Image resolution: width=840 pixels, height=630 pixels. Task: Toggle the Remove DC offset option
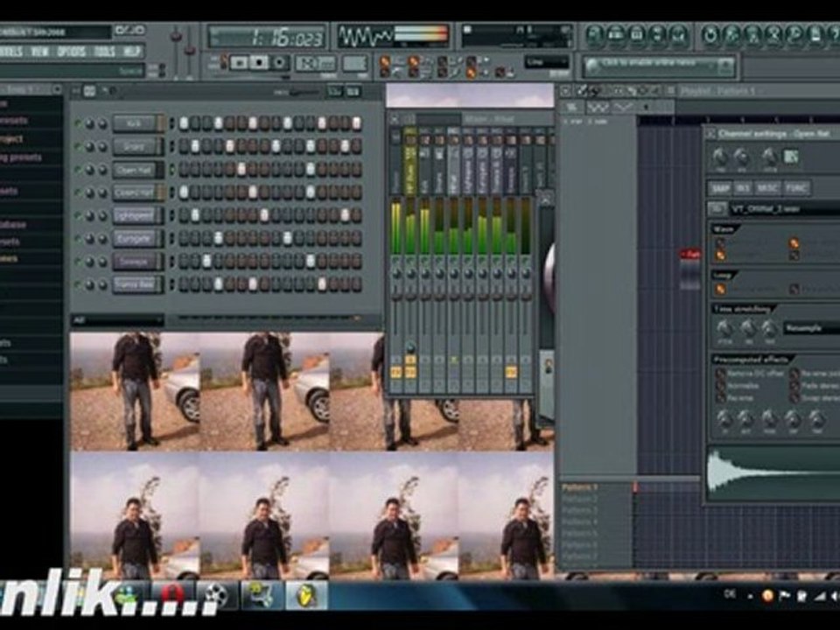click(x=722, y=372)
